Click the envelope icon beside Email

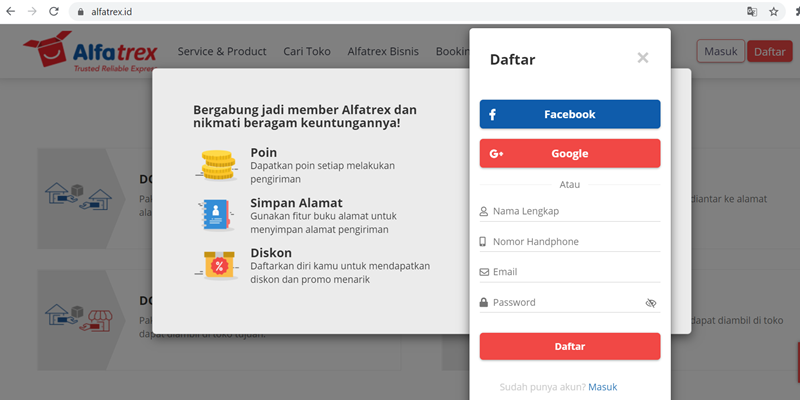pos(484,272)
